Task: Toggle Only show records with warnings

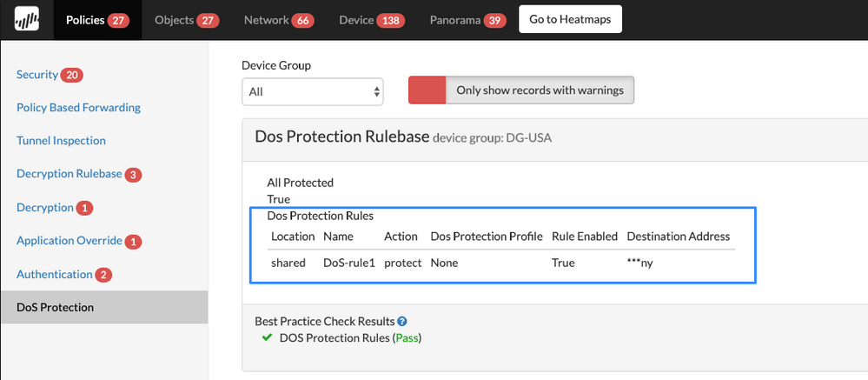Action: tap(540, 90)
